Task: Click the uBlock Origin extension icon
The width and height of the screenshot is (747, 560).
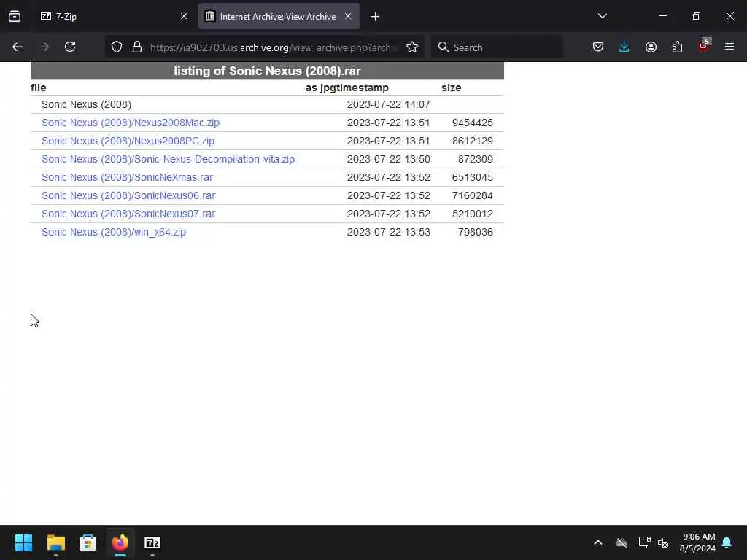Action: point(704,47)
